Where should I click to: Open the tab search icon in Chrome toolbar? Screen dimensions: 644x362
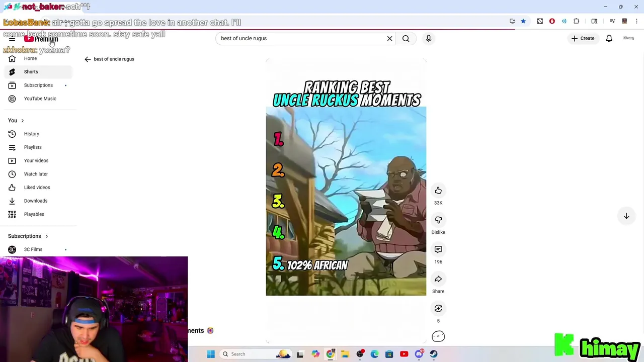pos(594,21)
